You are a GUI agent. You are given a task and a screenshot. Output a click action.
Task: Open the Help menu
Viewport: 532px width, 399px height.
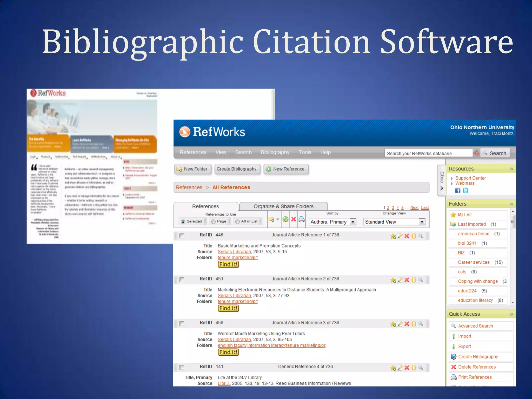[x=325, y=152]
